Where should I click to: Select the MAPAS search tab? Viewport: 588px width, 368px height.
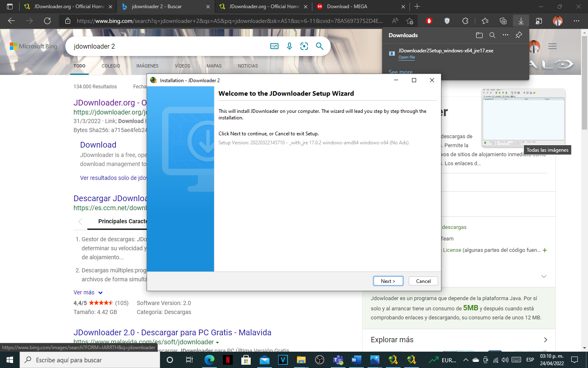pyautogui.click(x=214, y=66)
